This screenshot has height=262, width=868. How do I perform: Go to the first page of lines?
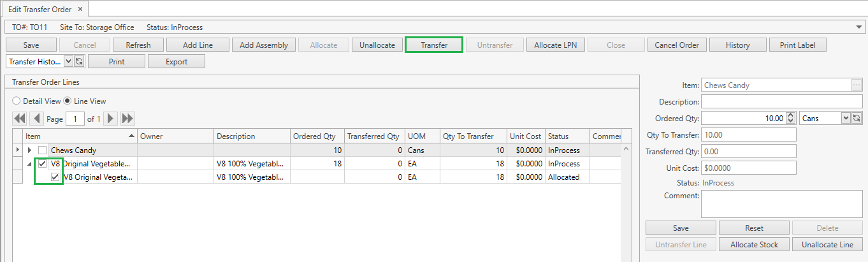pyautogui.click(x=20, y=119)
